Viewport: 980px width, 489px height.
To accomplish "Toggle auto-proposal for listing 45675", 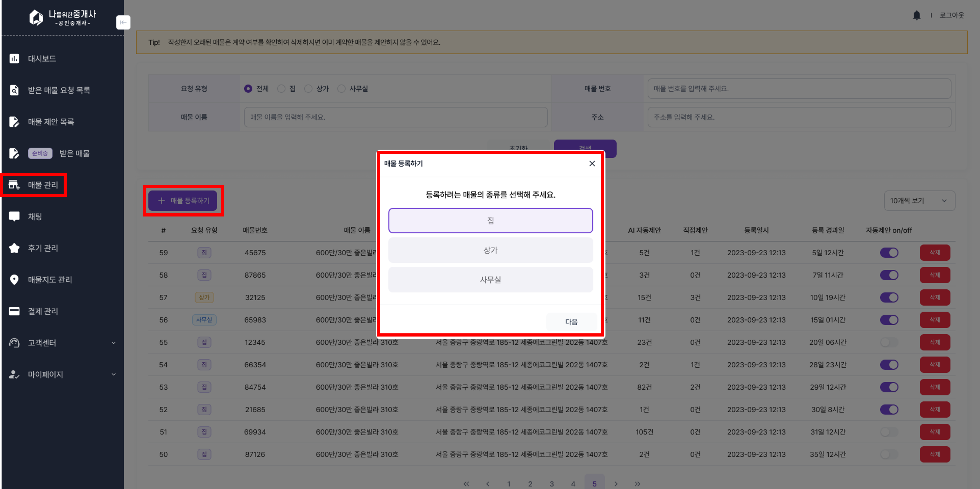I will point(889,253).
